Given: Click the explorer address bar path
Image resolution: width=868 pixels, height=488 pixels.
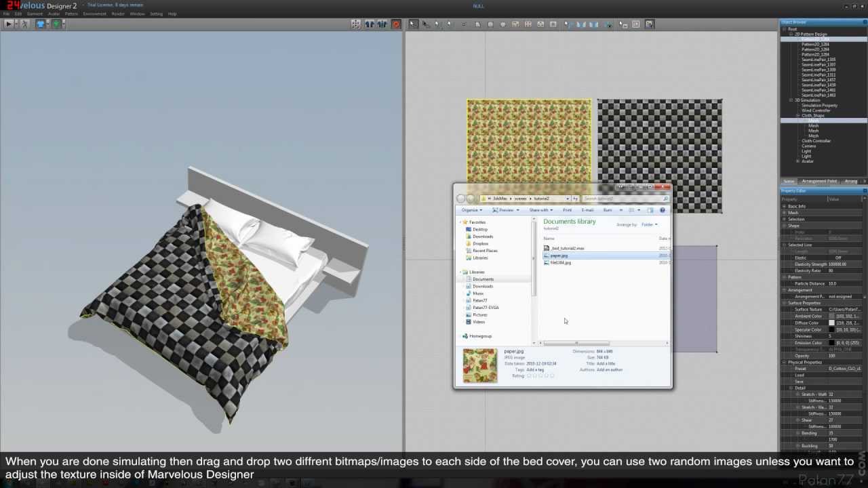Looking at the screenshot, I should click(x=526, y=199).
